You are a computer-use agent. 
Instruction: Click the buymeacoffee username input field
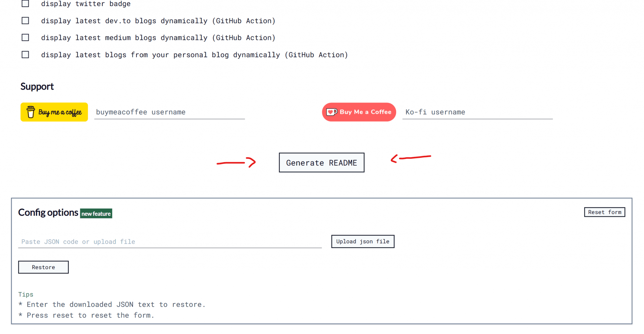pyautogui.click(x=169, y=112)
